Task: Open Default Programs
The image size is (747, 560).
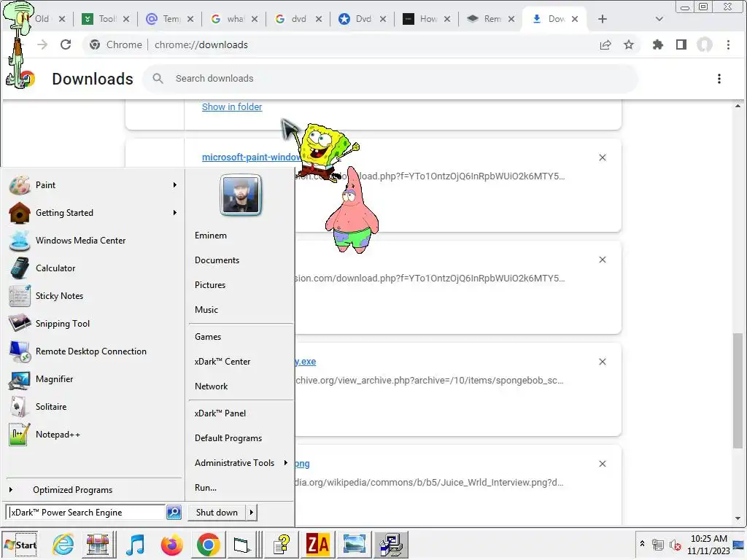Action: 228,438
